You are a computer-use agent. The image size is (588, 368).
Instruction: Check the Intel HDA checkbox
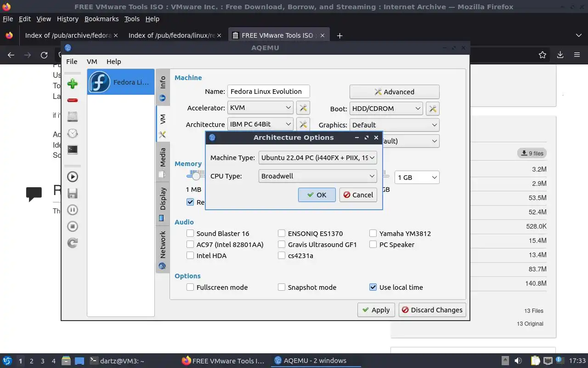[x=190, y=255]
